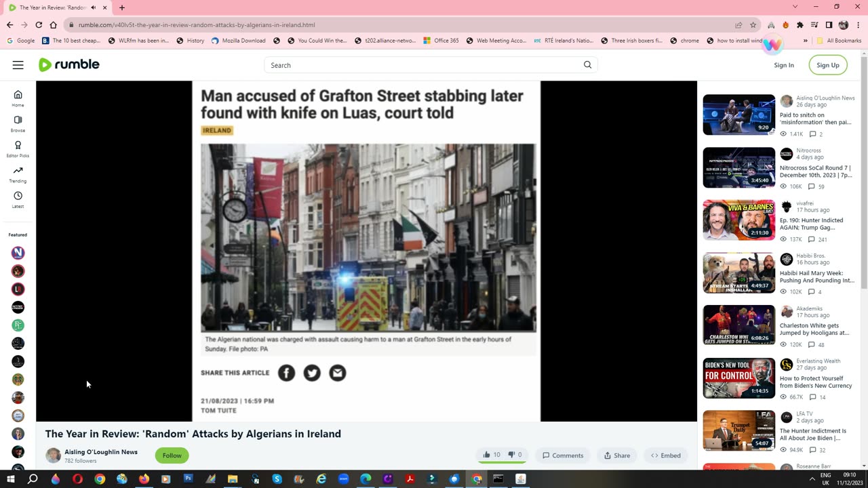Click share-page icon in address bar
The width and height of the screenshot is (868, 488).
[x=738, y=25]
